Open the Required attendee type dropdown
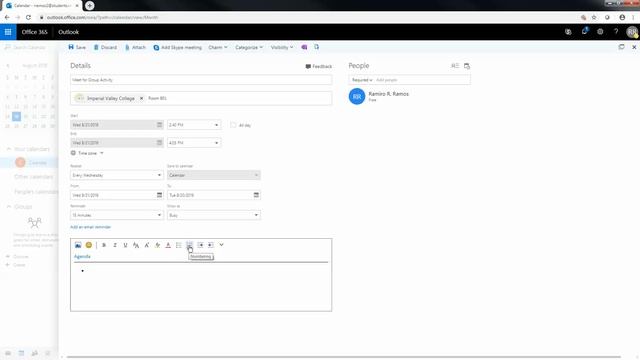This screenshot has width=640, height=360. tap(362, 80)
